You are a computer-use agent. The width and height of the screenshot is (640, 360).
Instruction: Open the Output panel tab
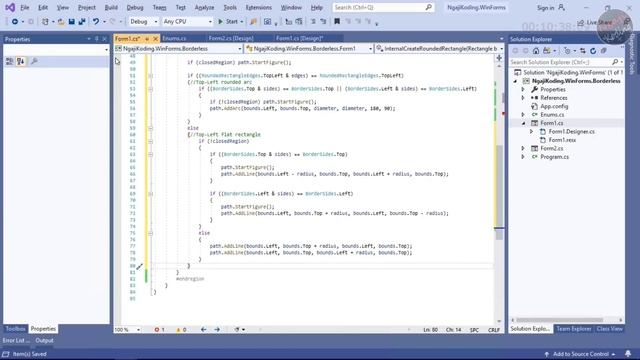(44, 340)
